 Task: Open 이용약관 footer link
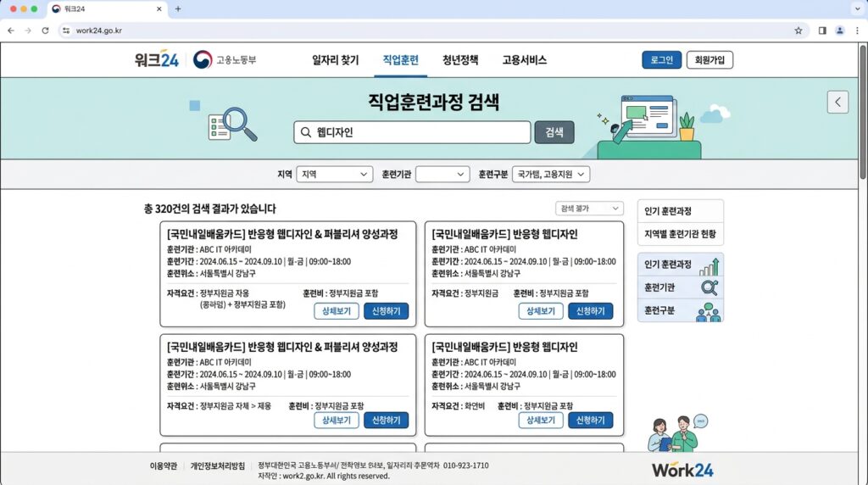pyautogui.click(x=164, y=466)
